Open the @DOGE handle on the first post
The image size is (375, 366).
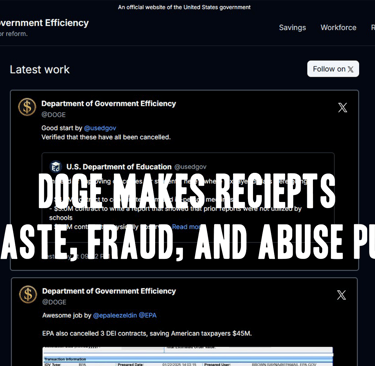coord(53,114)
